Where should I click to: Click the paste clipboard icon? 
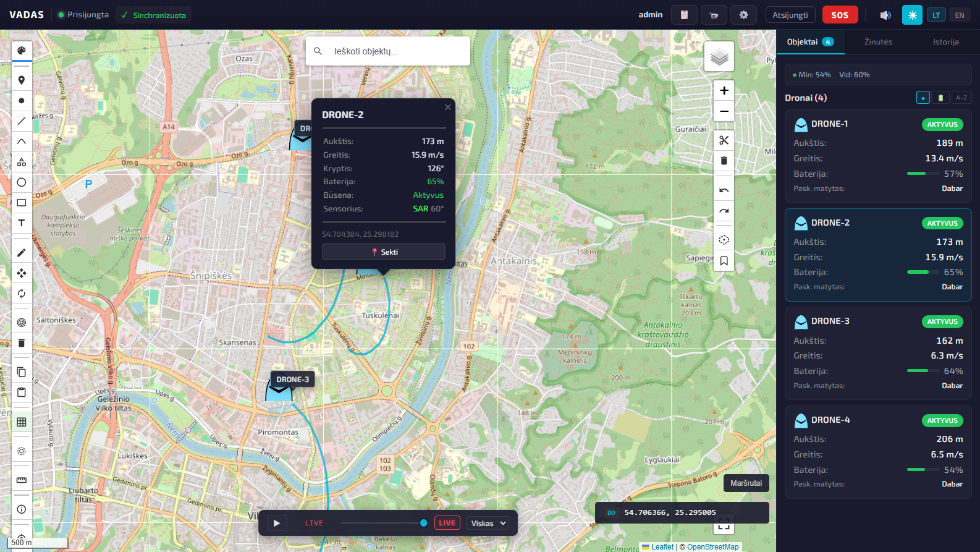(x=22, y=393)
